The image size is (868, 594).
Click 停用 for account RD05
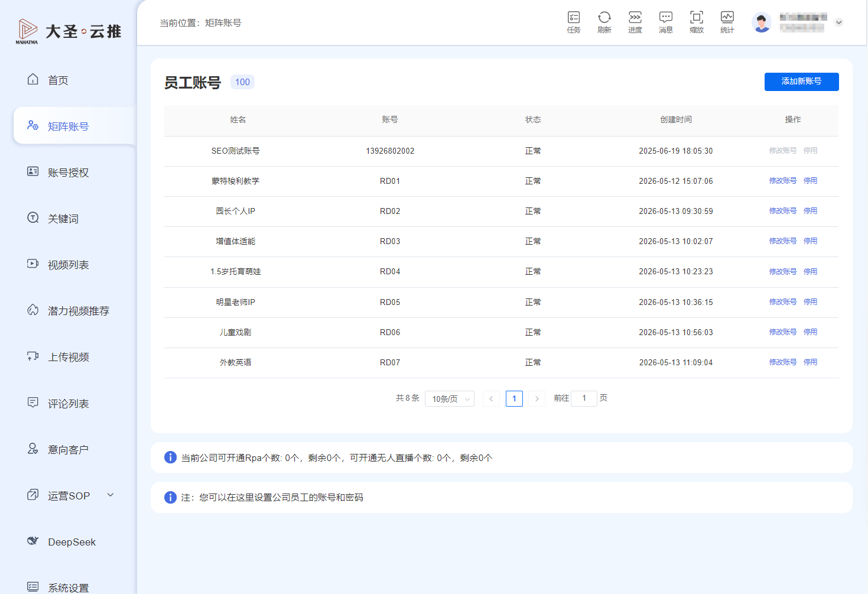tap(811, 302)
